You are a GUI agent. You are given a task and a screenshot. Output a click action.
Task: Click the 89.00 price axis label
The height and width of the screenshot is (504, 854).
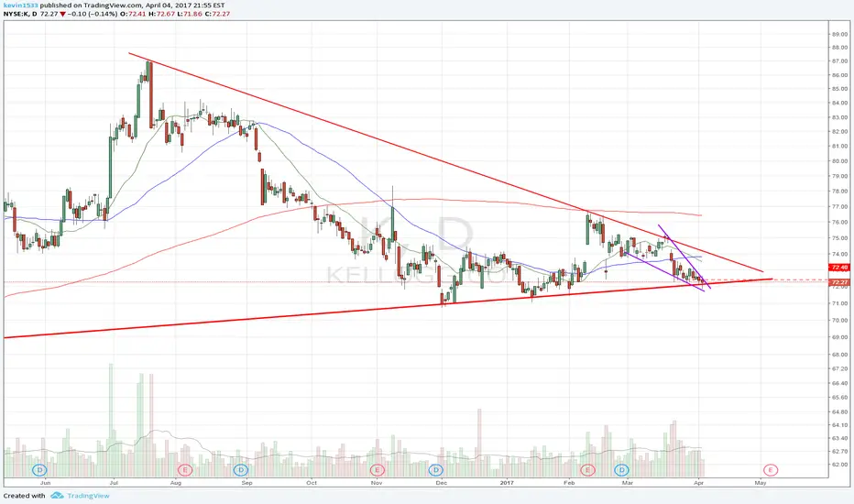(x=839, y=34)
